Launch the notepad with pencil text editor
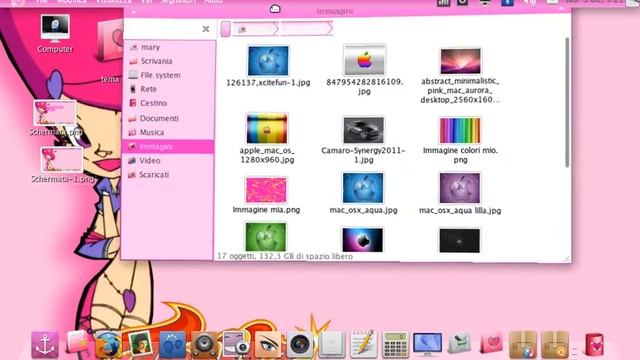Viewport: 640px width, 360px height. click(x=363, y=344)
